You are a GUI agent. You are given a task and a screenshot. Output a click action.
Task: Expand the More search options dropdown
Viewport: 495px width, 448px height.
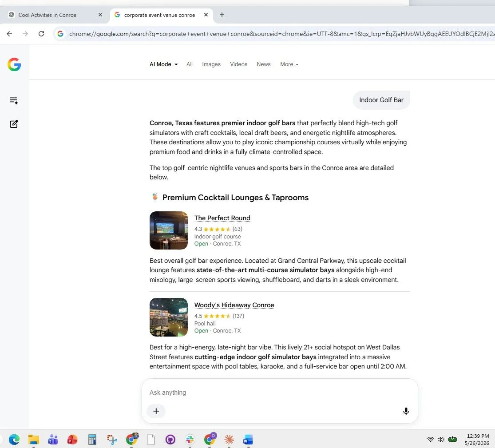[x=289, y=64]
